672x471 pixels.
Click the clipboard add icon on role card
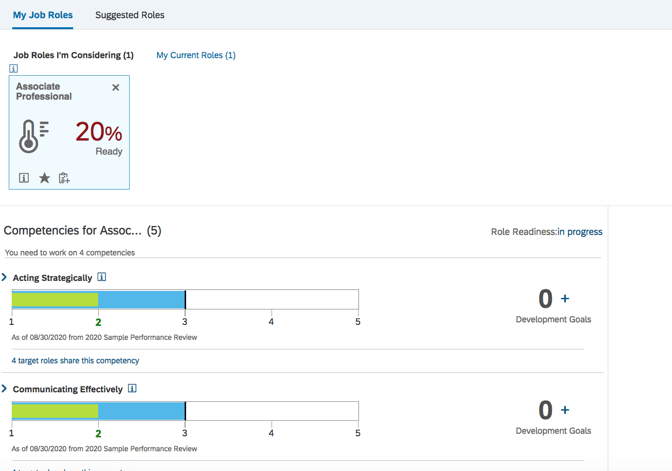[x=64, y=178]
